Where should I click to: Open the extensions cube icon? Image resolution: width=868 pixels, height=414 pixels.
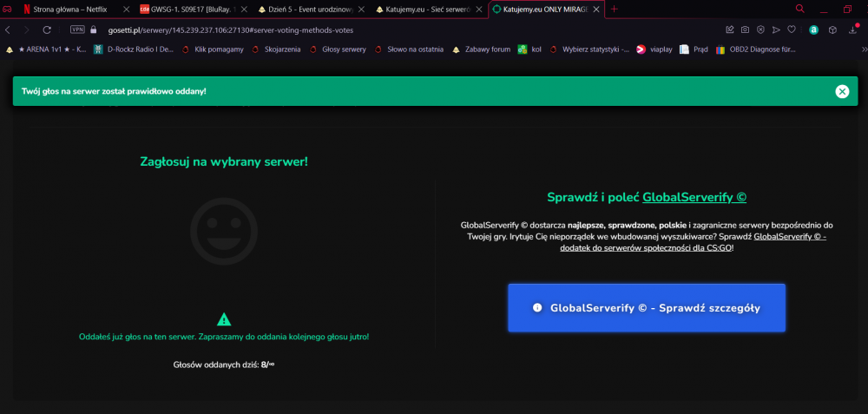(832, 30)
